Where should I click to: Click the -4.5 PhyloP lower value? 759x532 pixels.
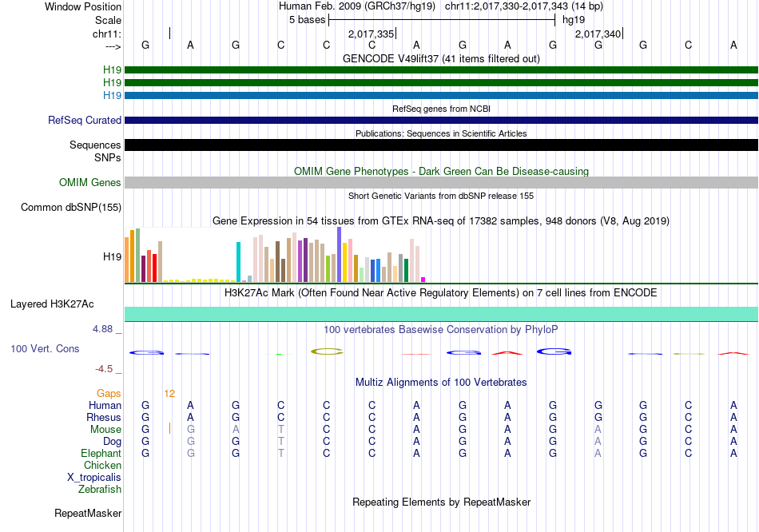[x=104, y=369]
